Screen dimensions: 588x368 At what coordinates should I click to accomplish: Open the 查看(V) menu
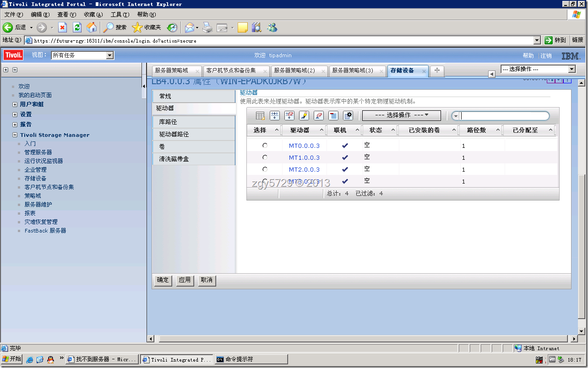coord(67,15)
